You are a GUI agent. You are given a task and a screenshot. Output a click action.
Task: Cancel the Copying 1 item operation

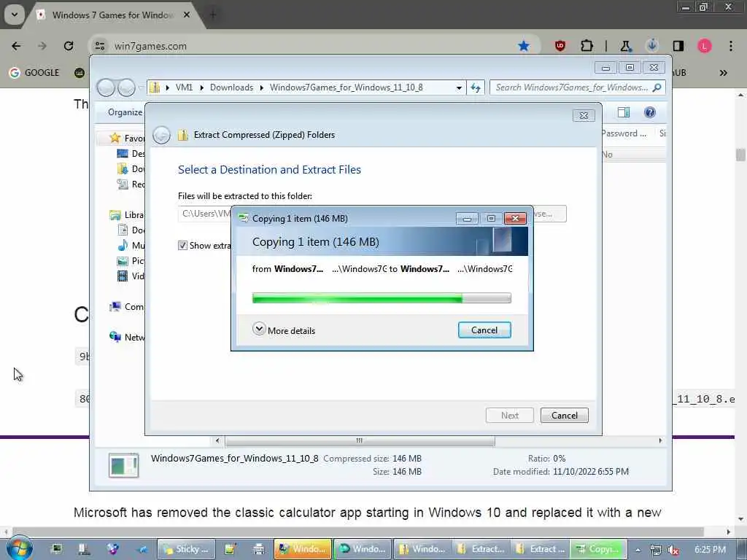[484, 330]
